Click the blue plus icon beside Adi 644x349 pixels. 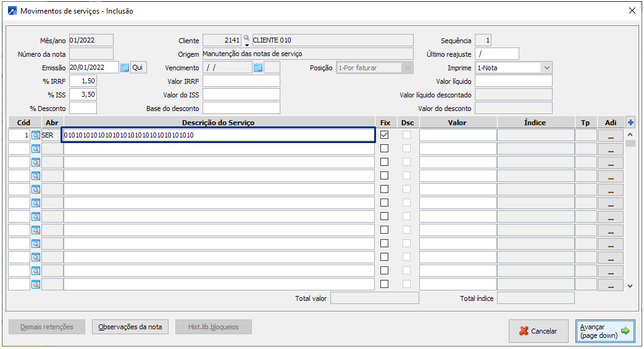point(631,122)
